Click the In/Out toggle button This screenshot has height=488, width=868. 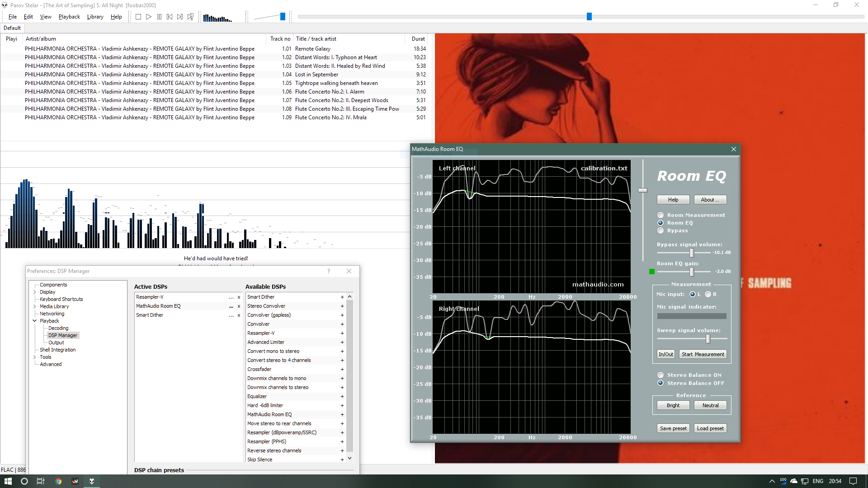[665, 353]
